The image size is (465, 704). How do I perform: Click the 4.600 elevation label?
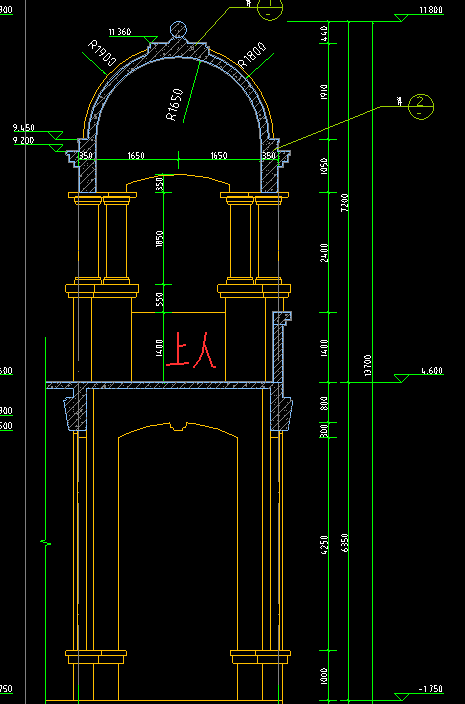point(432,371)
